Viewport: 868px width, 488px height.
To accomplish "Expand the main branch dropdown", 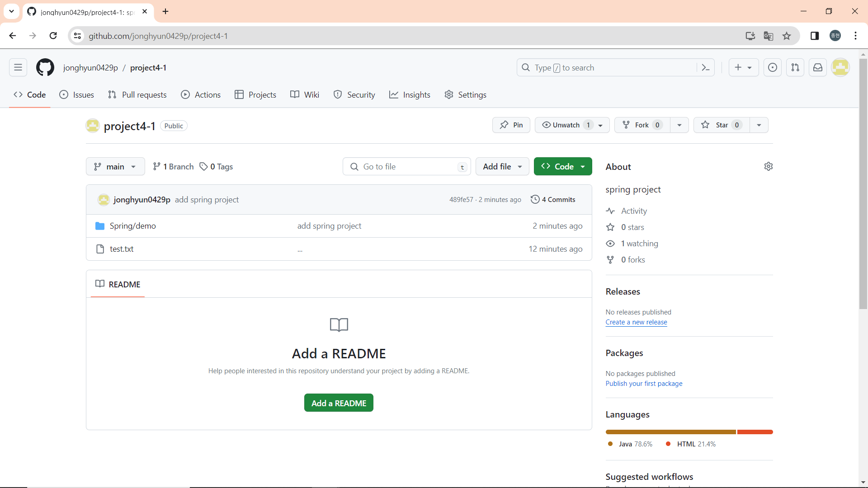I will (x=115, y=167).
